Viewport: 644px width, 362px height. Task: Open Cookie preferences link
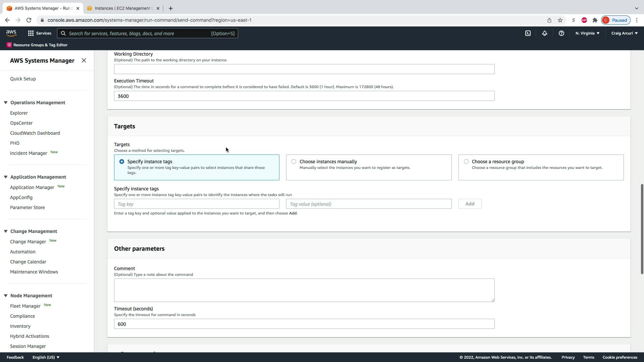point(620,357)
